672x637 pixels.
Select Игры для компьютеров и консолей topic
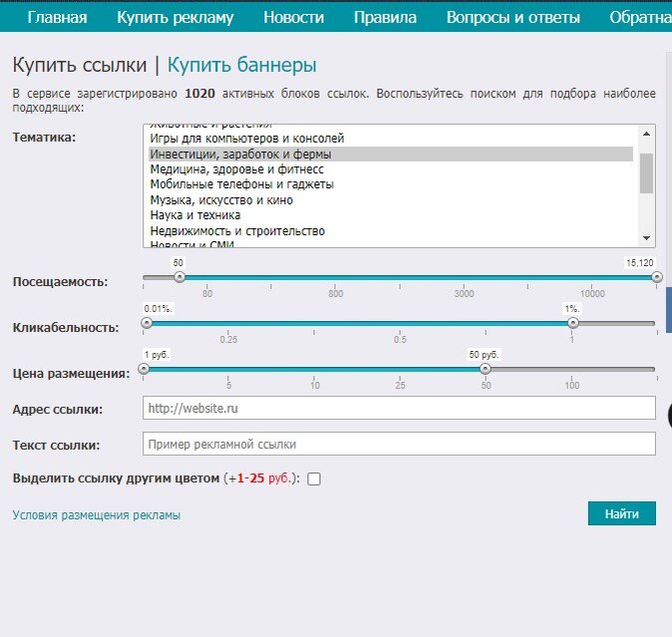coord(391,139)
